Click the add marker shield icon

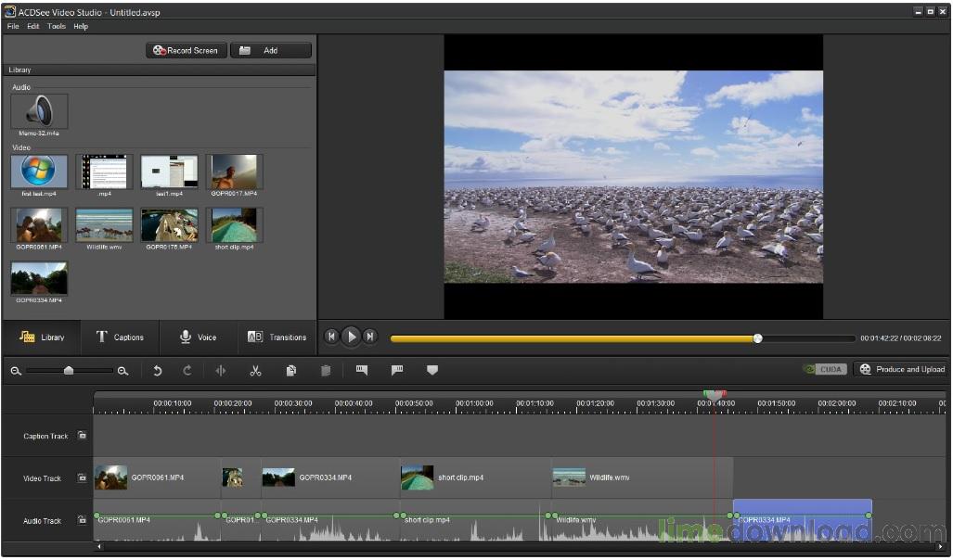(x=432, y=370)
